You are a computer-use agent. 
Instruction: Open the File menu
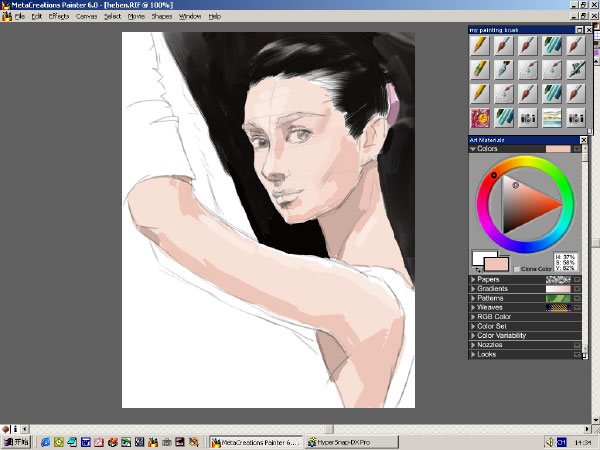coord(20,16)
